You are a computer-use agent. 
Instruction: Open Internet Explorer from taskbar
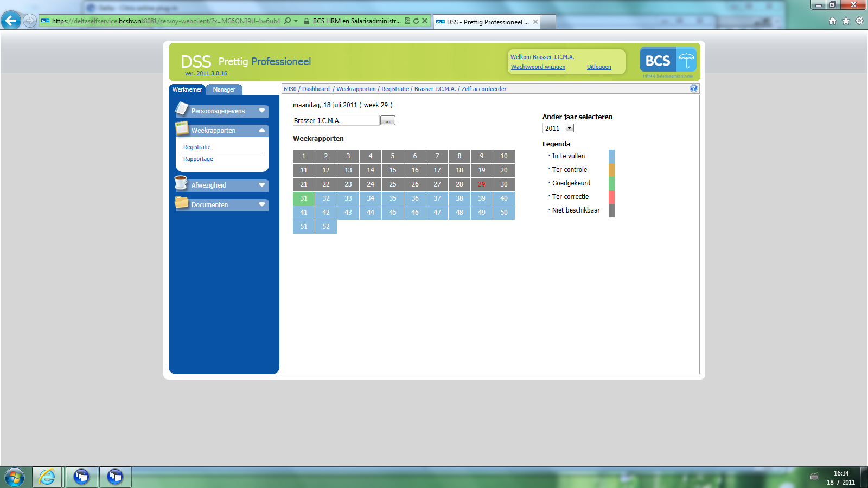click(47, 477)
